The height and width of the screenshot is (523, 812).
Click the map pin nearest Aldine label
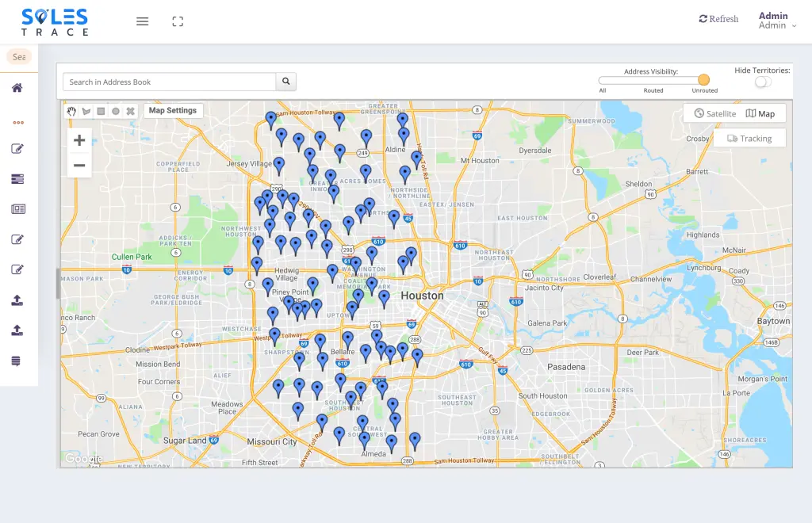(404, 136)
